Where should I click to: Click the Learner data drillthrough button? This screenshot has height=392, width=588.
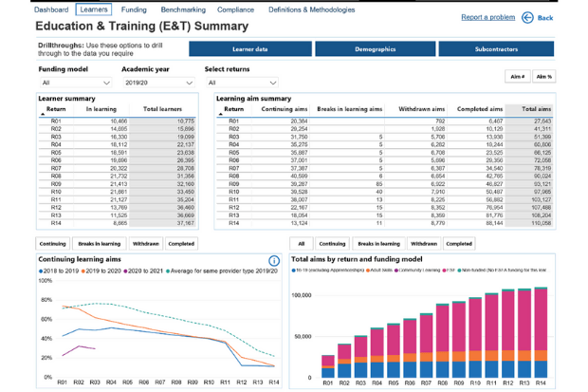coord(249,48)
